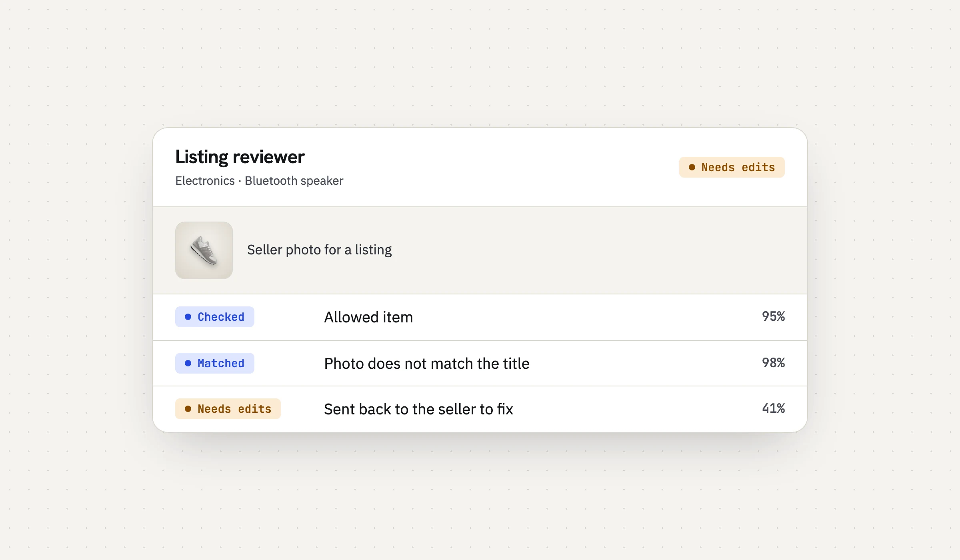
Task: Select 'Photo does not match the title' text
Action: (x=427, y=364)
